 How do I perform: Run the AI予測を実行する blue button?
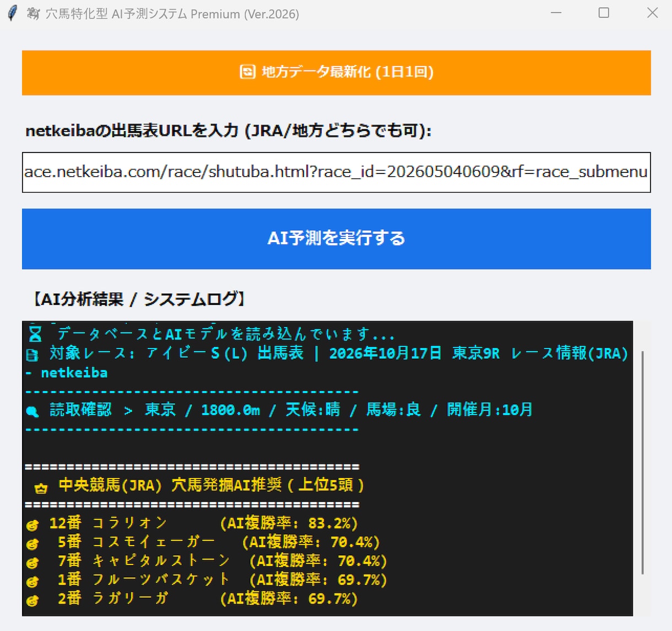click(336, 238)
